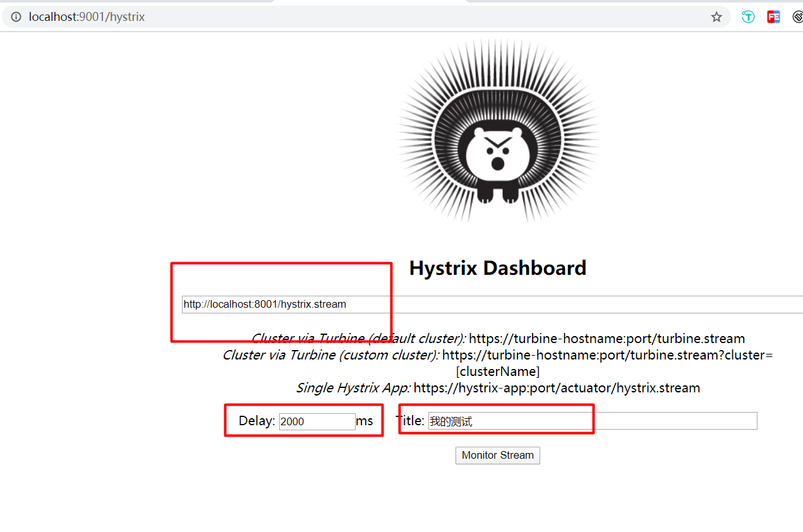Screen dimensions: 803x532
Task: Select the 'Cluster via Turbine (default cluster):' label
Action: [358, 339]
